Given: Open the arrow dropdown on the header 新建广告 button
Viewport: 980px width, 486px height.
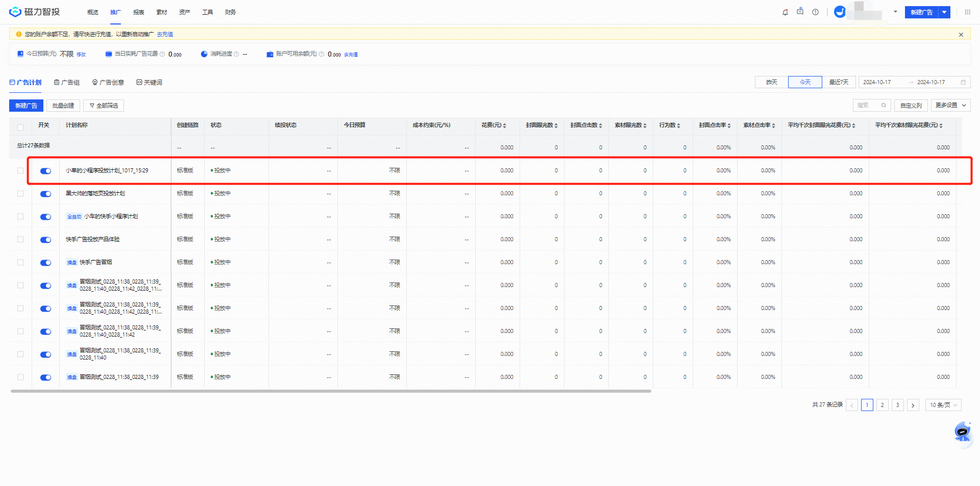Looking at the screenshot, I should (944, 12).
